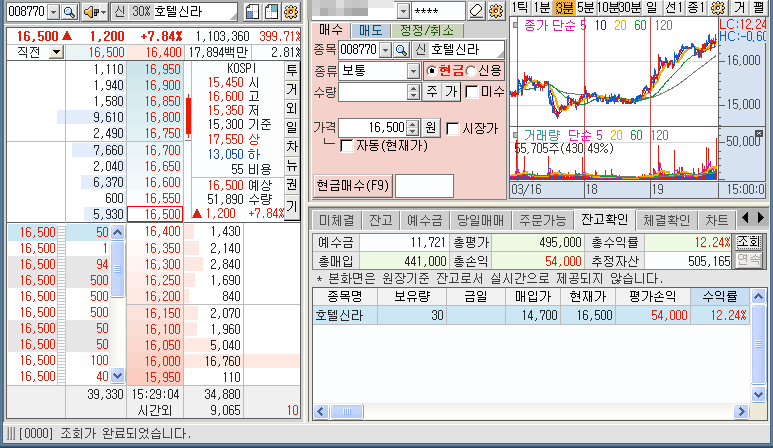Click the 수량 quantity stepper arrows
The width and height of the screenshot is (773, 448).
click(x=413, y=92)
